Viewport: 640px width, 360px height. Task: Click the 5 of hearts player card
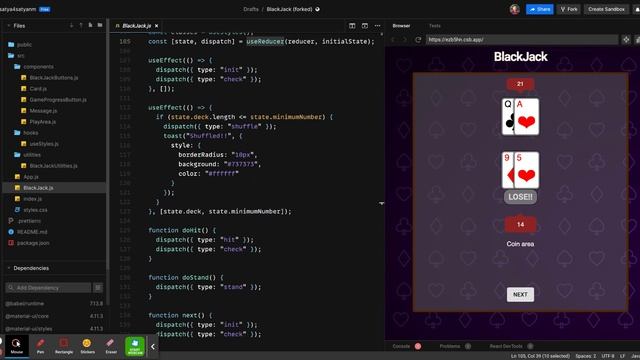[x=527, y=170]
